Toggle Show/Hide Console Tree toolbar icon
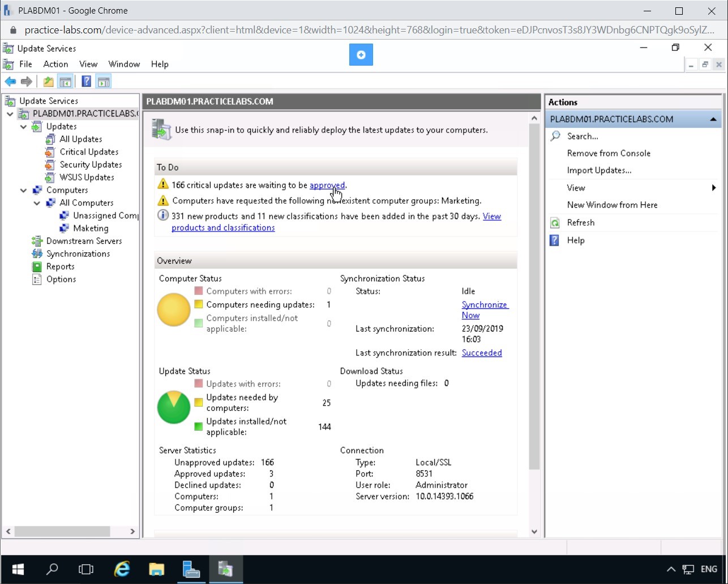728x584 pixels. point(66,82)
